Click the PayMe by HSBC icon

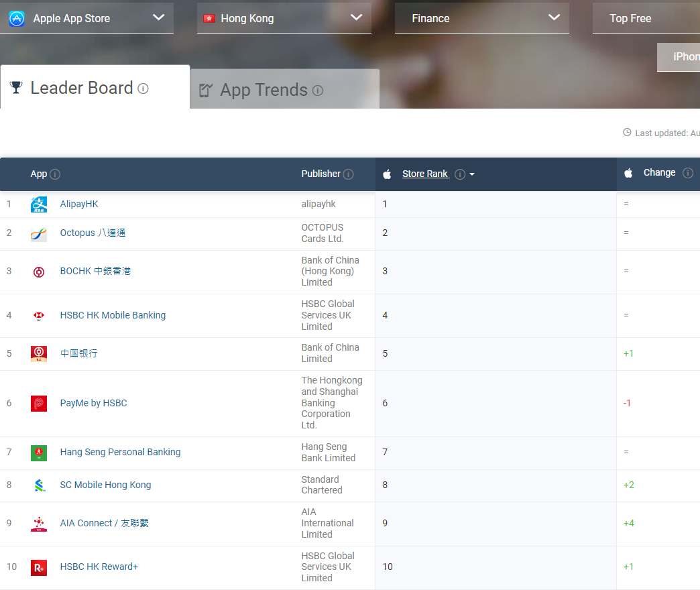coord(39,404)
